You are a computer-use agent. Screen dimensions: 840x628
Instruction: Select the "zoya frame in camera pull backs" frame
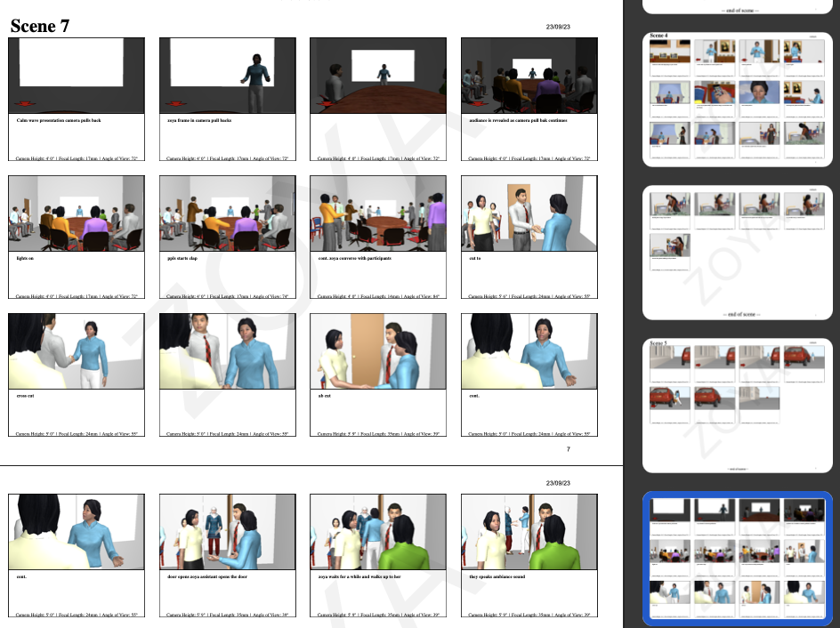(227, 76)
